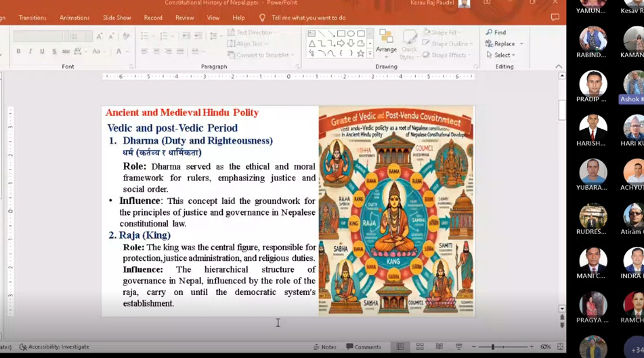Open the Replace dropdown arrow
Screen dimensions: 644x358
click(521, 43)
